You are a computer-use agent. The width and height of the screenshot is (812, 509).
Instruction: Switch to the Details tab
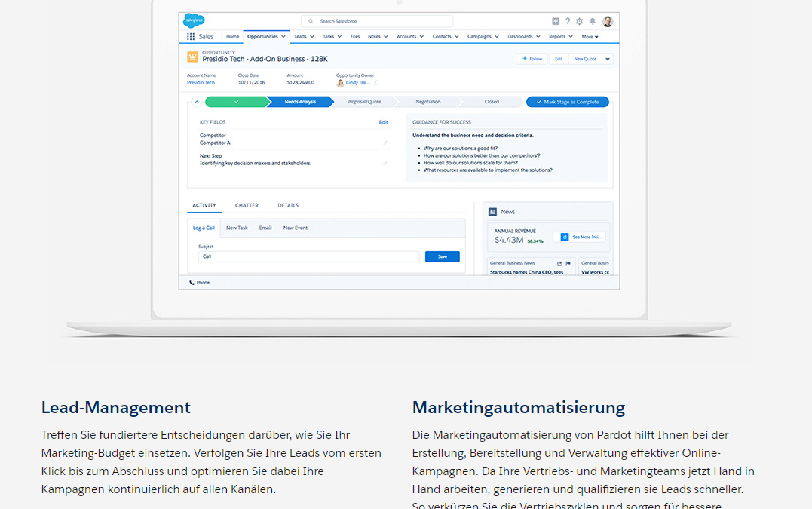click(x=288, y=206)
